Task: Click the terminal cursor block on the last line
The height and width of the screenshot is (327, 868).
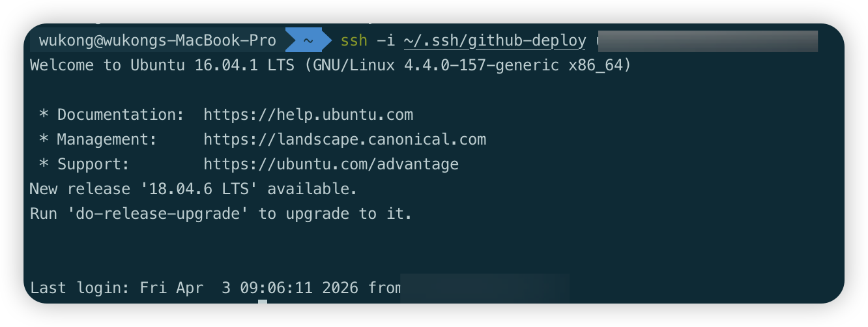Action: tap(263, 302)
